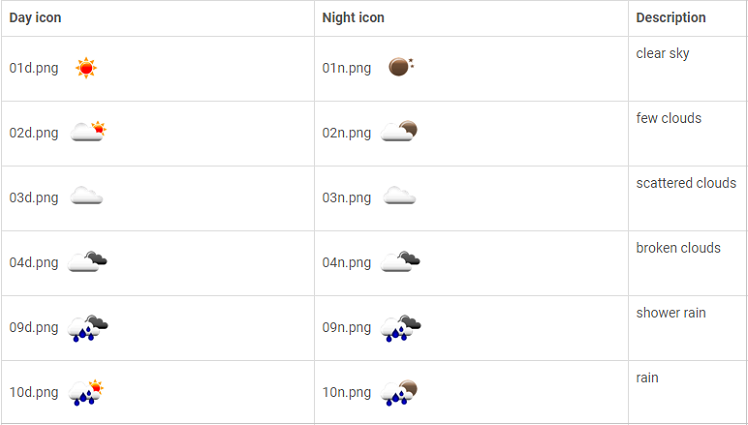The height and width of the screenshot is (425, 748).
Task: Select the 04d broken clouds day icon
Action: 88,261
